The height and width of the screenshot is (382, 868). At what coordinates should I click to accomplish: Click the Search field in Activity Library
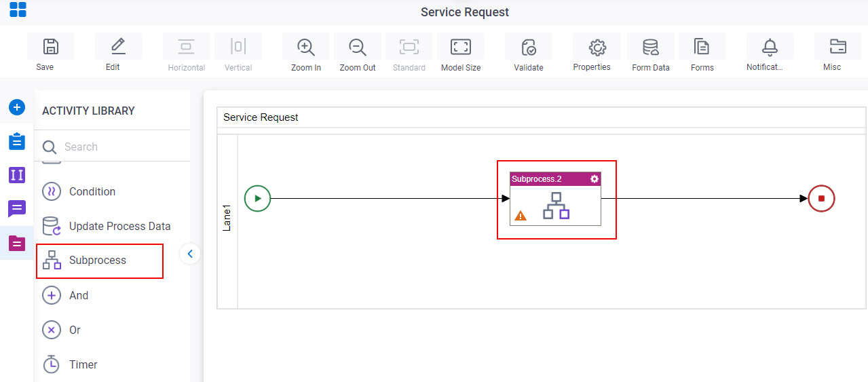(112, 147)
